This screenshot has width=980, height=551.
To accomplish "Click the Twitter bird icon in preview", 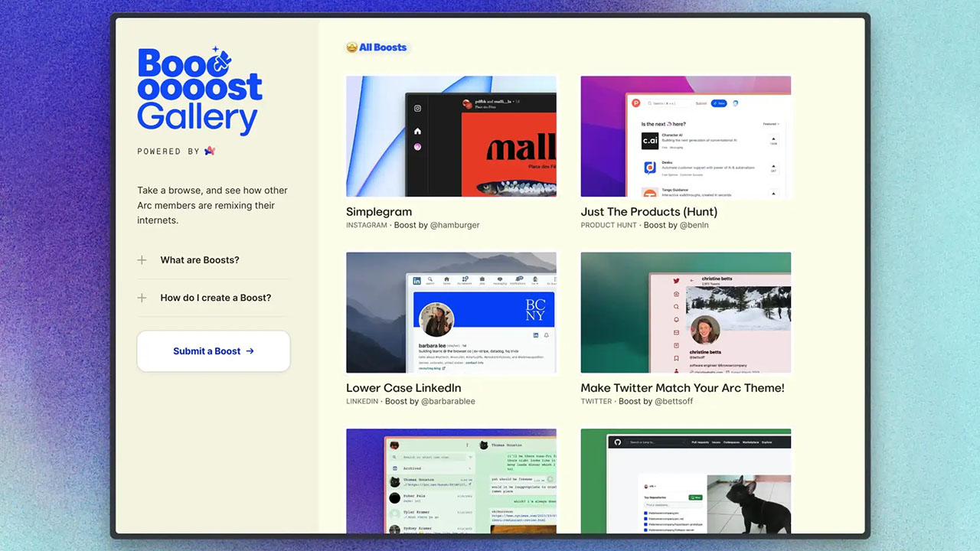I will [x=676, y=281].
